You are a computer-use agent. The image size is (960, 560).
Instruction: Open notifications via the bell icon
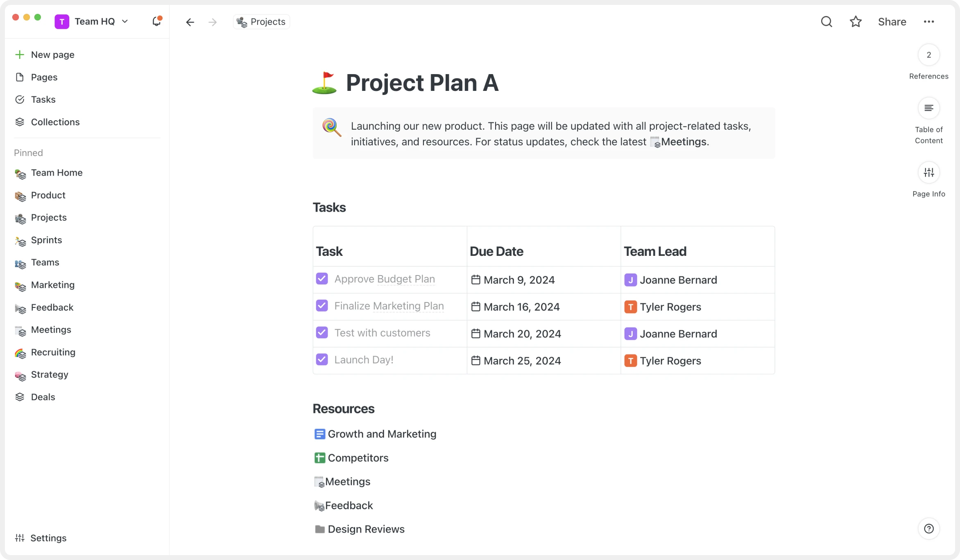coord(157,21)
